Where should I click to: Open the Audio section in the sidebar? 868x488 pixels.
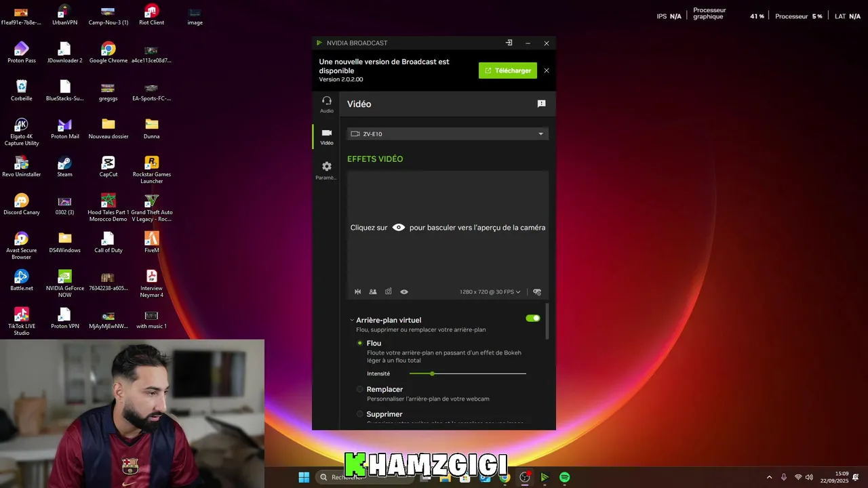[x=327, y=104]
